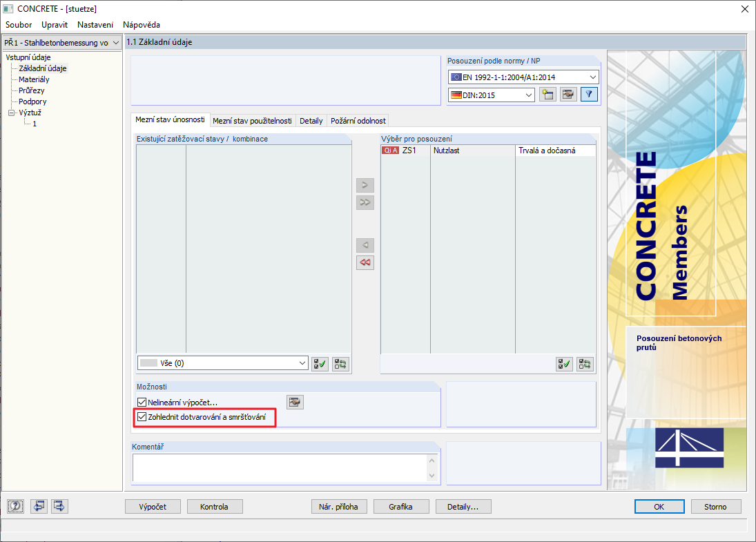Switch to Požární odolnost tab

(x=358, y=121)
